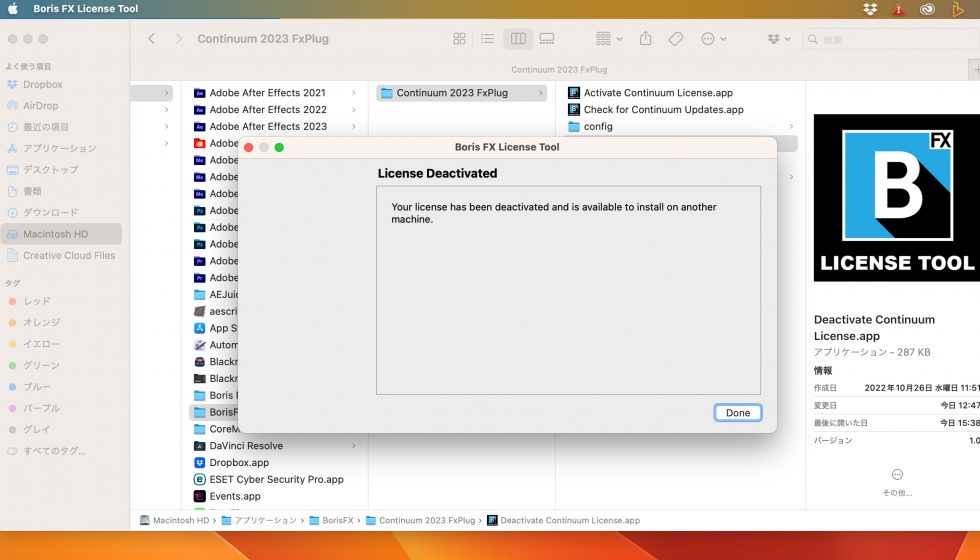Click the Done button in License dialog
980x560 pixels.
(x=738, y=412)
